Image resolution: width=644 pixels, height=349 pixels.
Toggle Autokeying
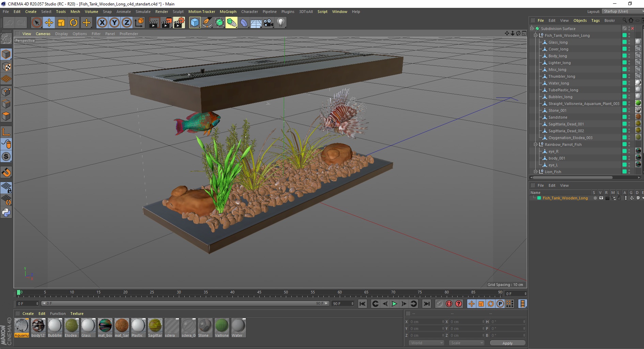pos(449,304)
